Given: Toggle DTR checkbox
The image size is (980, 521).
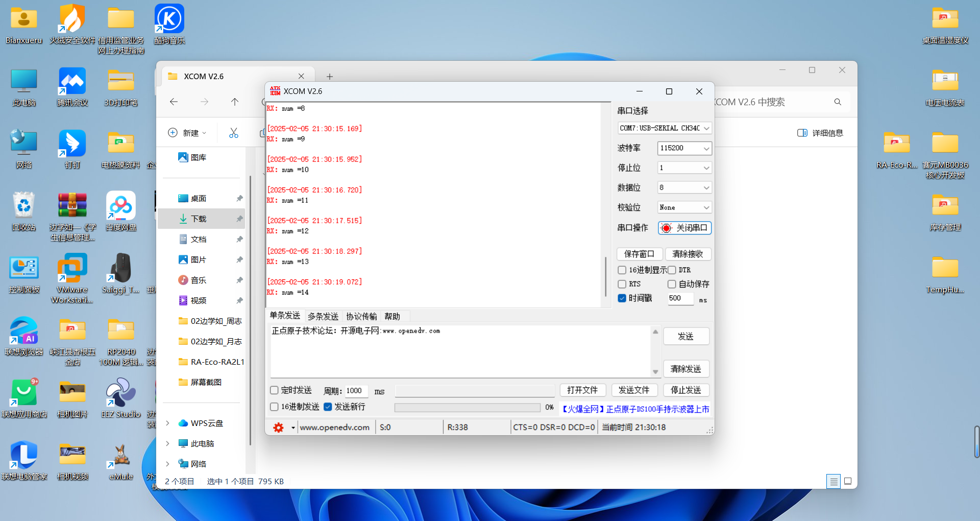Looking at the screenshot, I should (672, 270).
